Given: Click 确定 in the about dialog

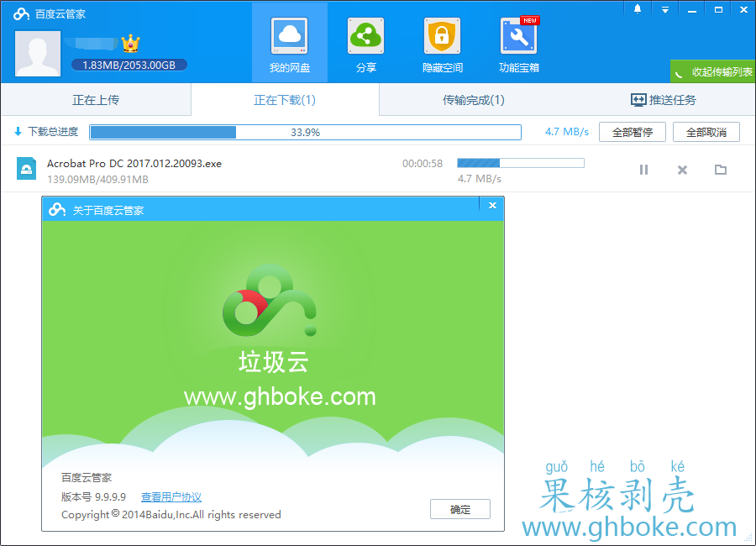Looking at the screenshot, I should pyautogui.click(x=459, y=509).
